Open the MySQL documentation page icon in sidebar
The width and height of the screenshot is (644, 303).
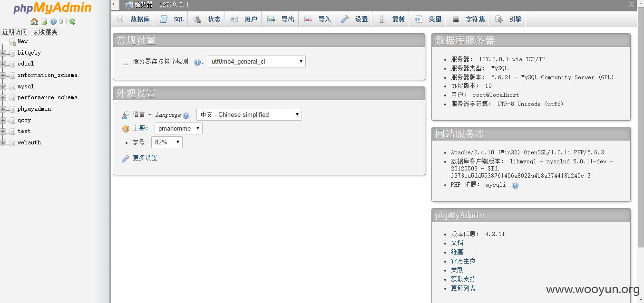(63, 22)
